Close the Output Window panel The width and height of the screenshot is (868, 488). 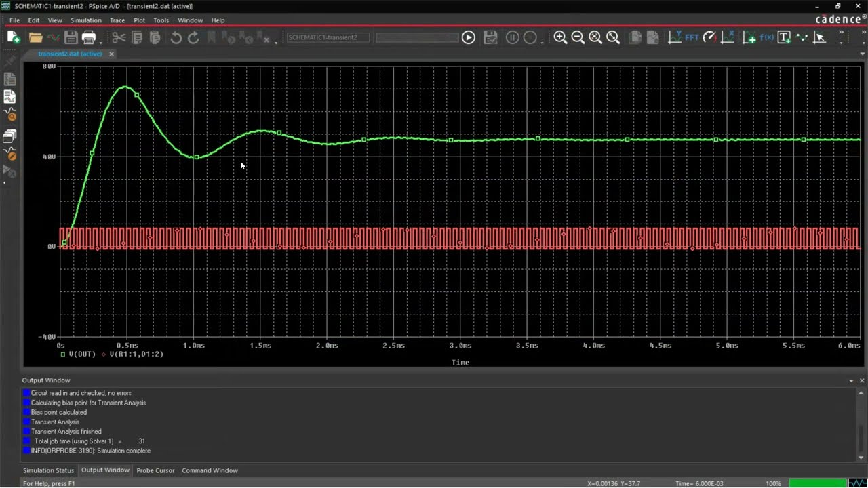[862, 381]
